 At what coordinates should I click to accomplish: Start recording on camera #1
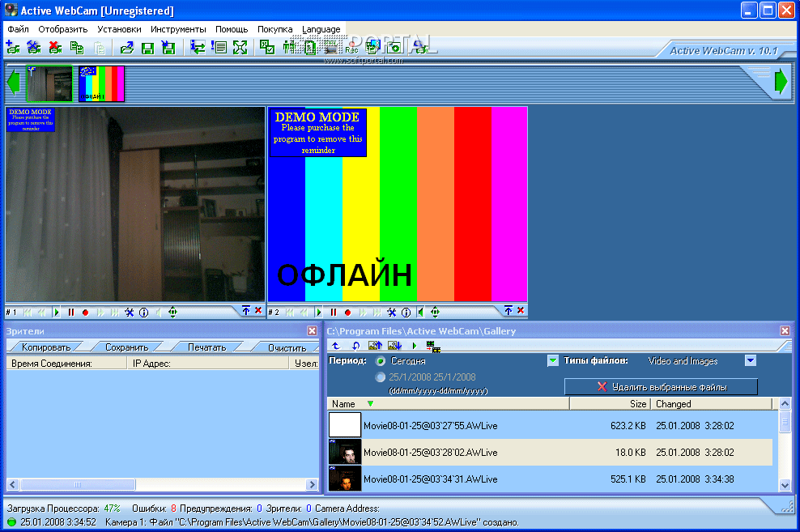click(x=85, y=313)
